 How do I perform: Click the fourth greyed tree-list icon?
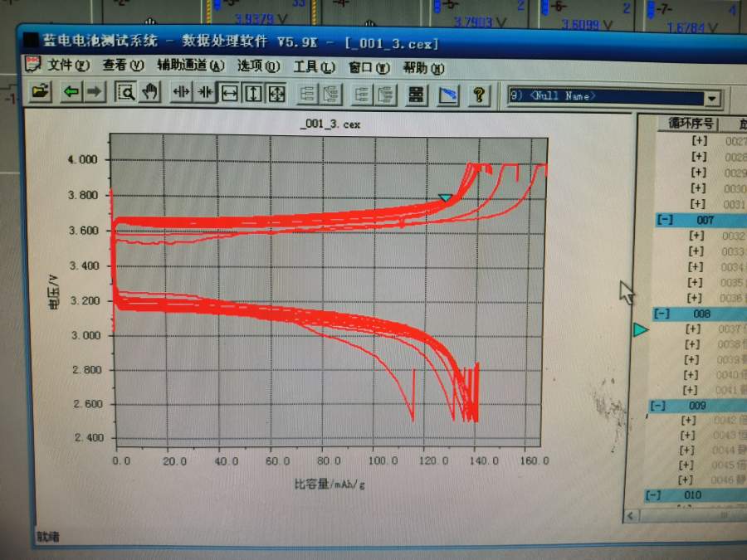click(x=386, y=95)
